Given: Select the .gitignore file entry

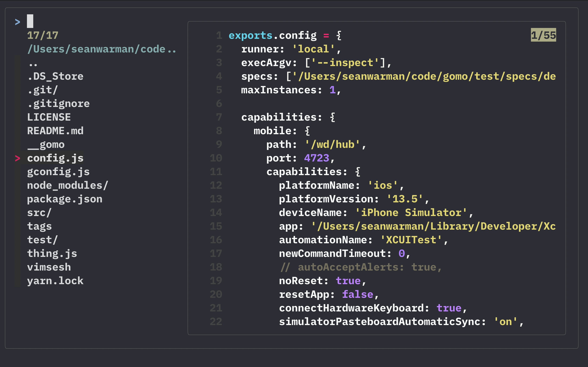Looking at the screenshot, I should pyautogui.click(x=59, y=104).
